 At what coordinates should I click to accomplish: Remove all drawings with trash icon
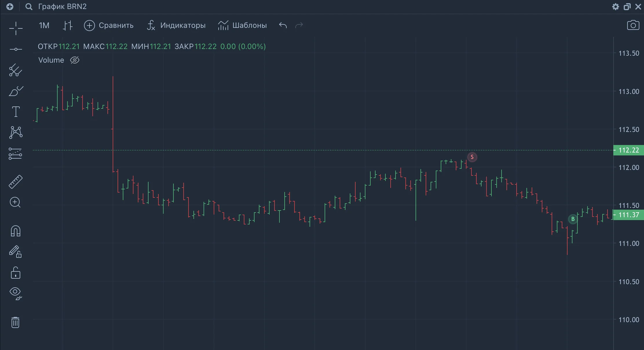tap(15, 322)
